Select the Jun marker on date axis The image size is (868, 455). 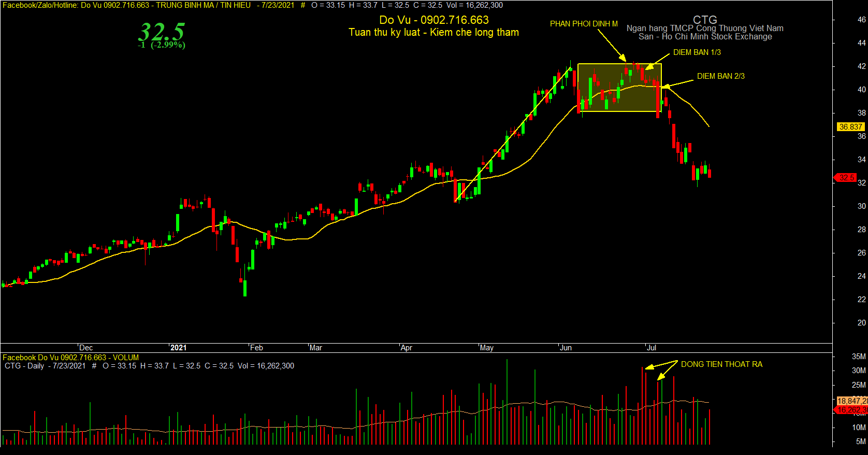(x=566, y=348)
